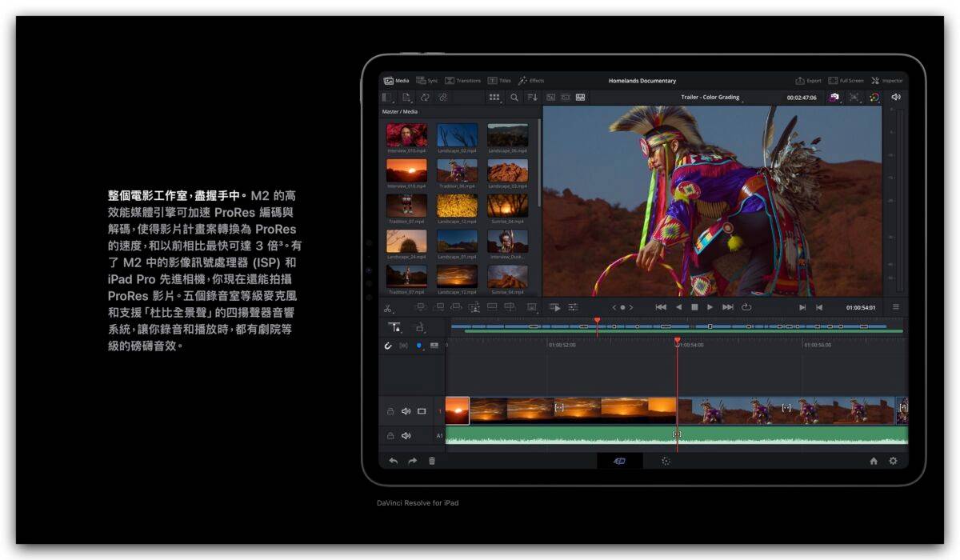The height and width of the screenshot is (560, 960).
Task: Open the tools sliders icon
Action: point(573,306)
